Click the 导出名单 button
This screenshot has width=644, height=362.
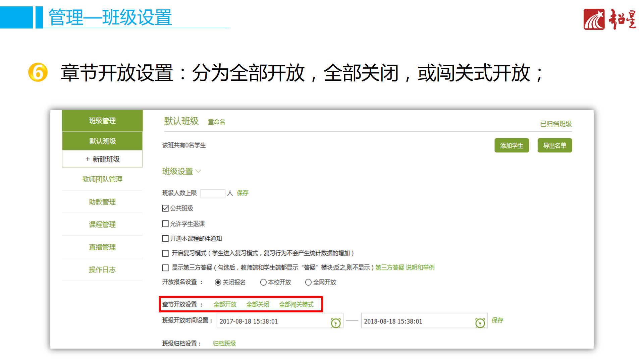[554, 145]
